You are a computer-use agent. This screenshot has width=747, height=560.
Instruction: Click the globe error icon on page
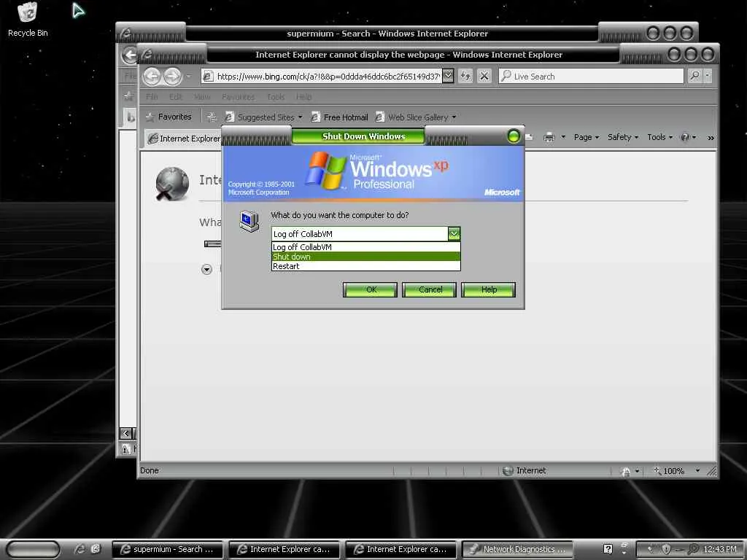[172, 183]
